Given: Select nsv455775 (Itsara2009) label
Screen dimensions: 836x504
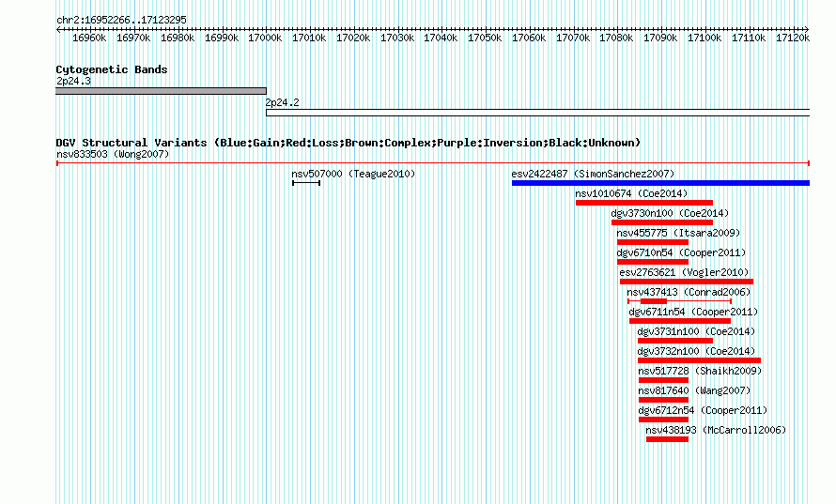Looking at the screenshot, I should click(x=678, y=233).
